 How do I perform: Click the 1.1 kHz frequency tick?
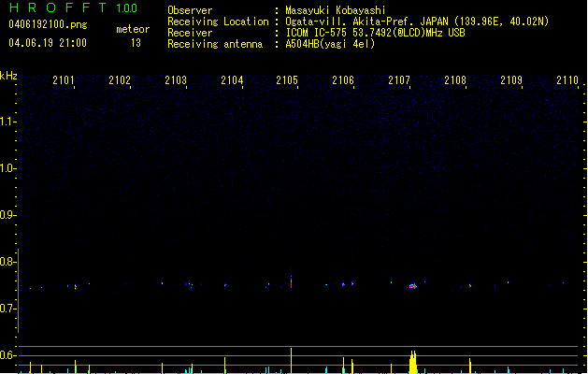coord(7,122)
